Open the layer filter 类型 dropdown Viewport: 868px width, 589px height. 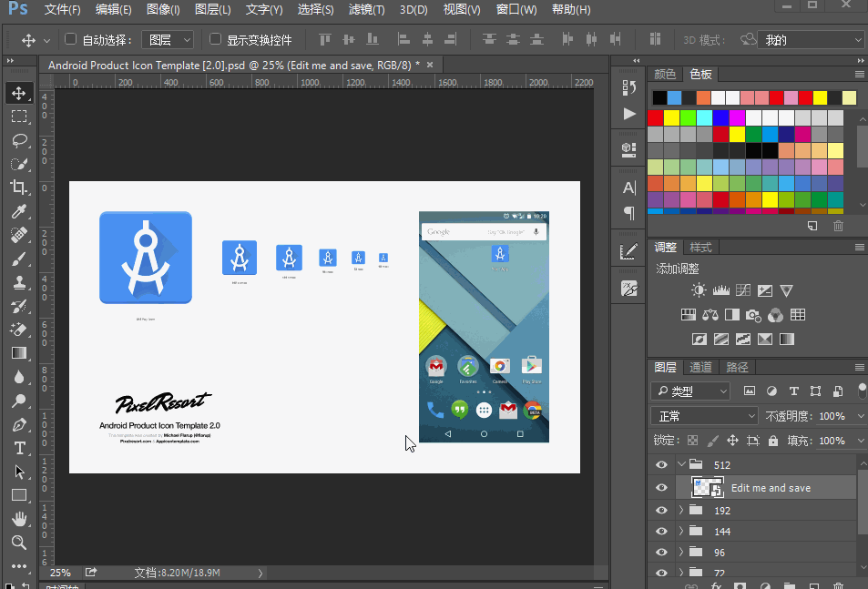[691, 391]
